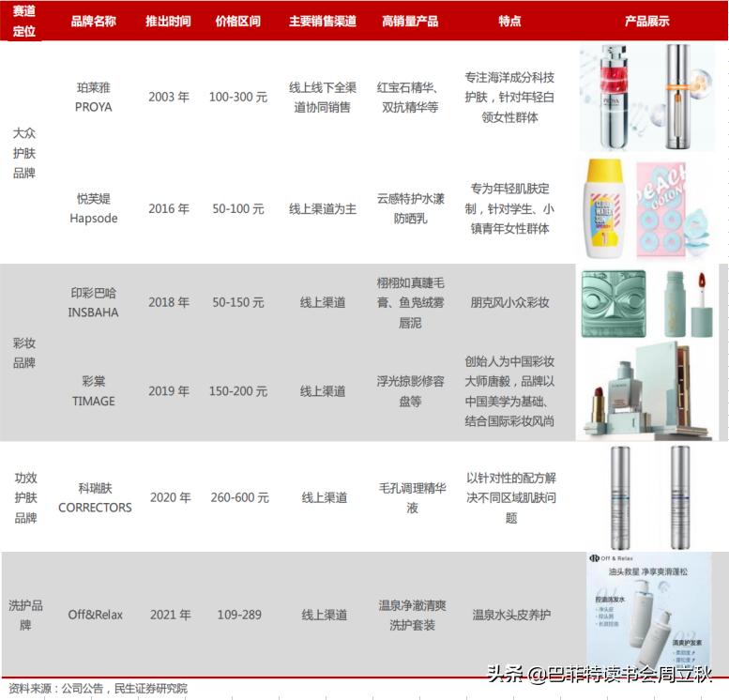The width and height of the screenshot is (729, 700).
Task: Click 线上渠道 in the INSBAHA row
Action: [323, 302]
